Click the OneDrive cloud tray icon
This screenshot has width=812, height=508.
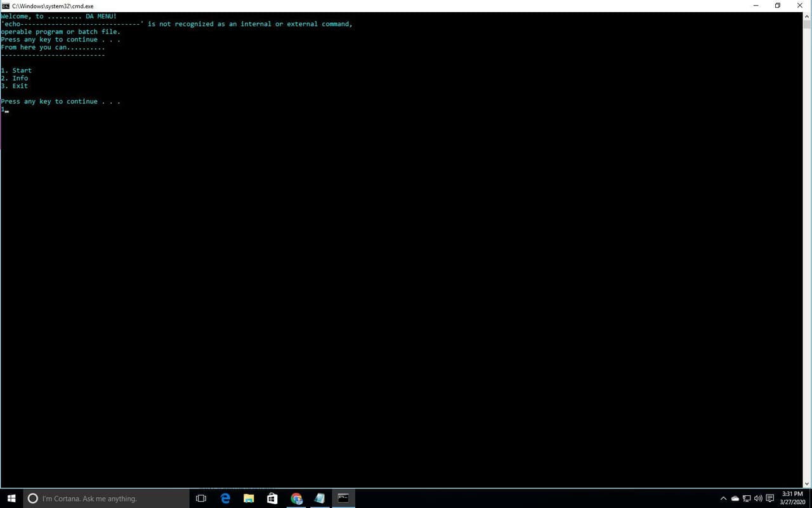click(735, 498)
